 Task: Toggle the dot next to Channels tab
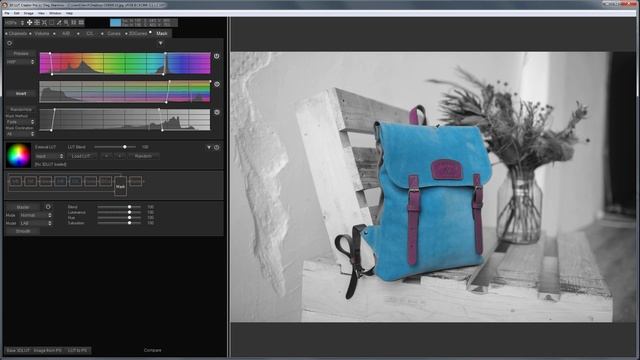[x=6, y=33]
